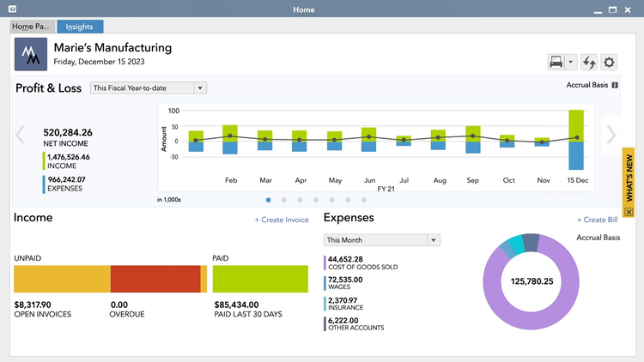Open the gear settings icon
This screenshot has height=362, width=644.
coord(609,63)
